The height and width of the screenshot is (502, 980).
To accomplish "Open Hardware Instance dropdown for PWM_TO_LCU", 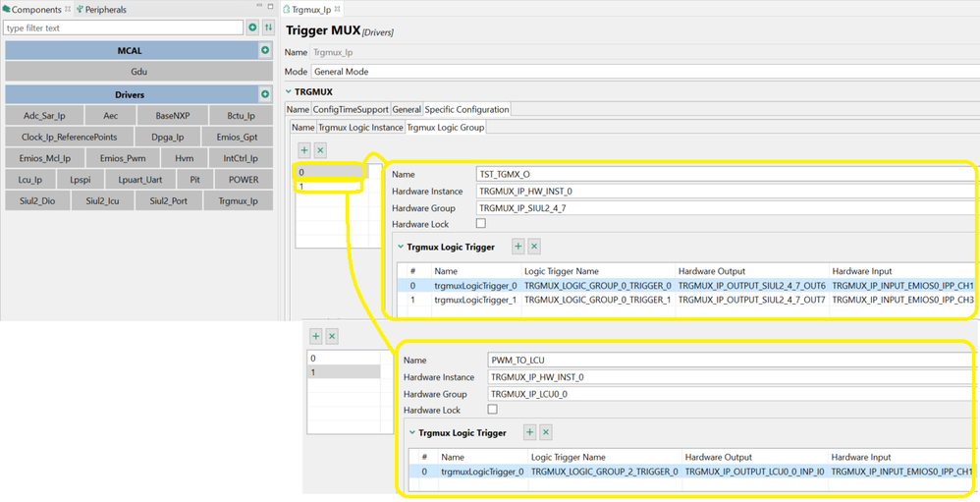I will click(x=734, y=377).
